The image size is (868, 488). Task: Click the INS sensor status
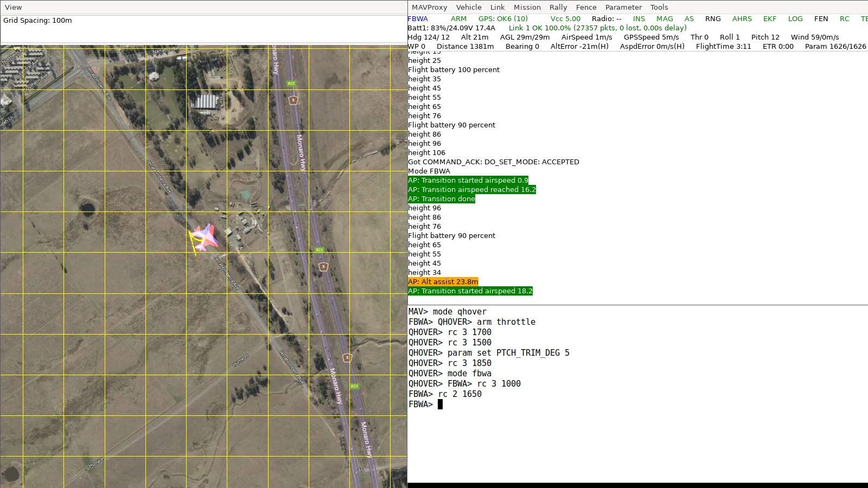[x=639, y=18]
